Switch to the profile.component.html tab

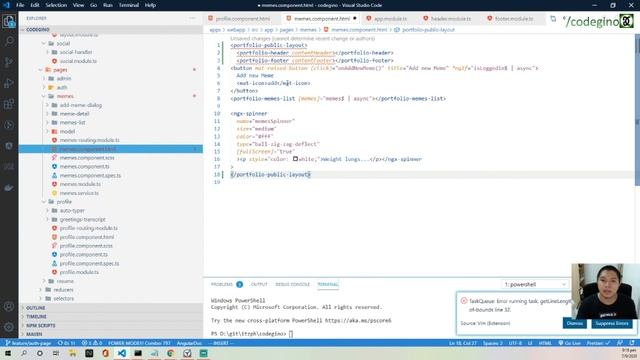(243, 19)
